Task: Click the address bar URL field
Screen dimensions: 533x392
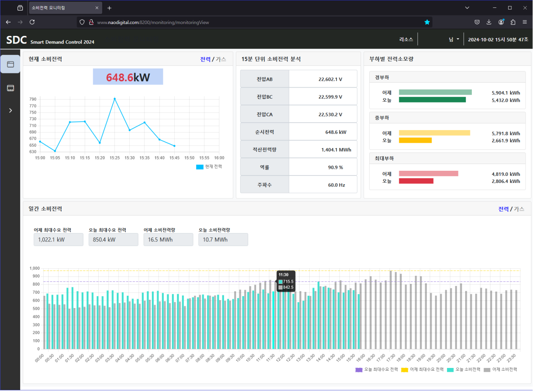Action: click(254, 22)
